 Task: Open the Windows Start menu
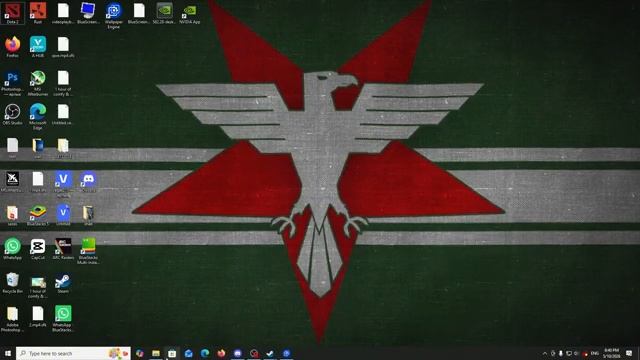click(8, 353)
